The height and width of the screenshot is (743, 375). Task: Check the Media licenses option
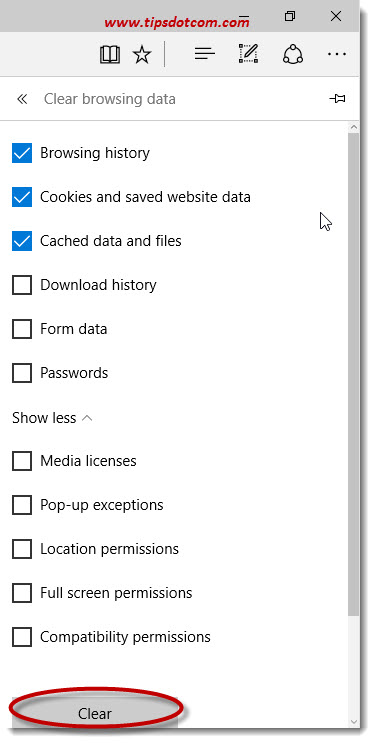pos(22,461)
